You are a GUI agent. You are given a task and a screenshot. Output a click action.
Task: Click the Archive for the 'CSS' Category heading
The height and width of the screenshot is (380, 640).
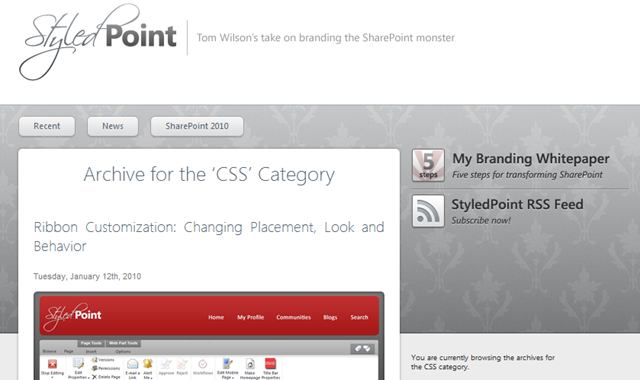click(x=209, y=174)
